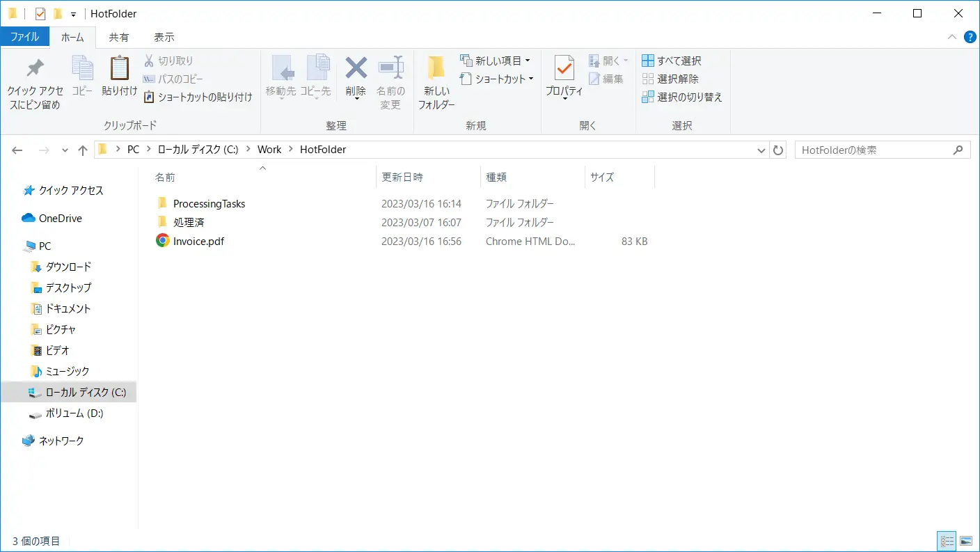
Task: Expand the chevron after Work in address bar
Action: [290, 150]
